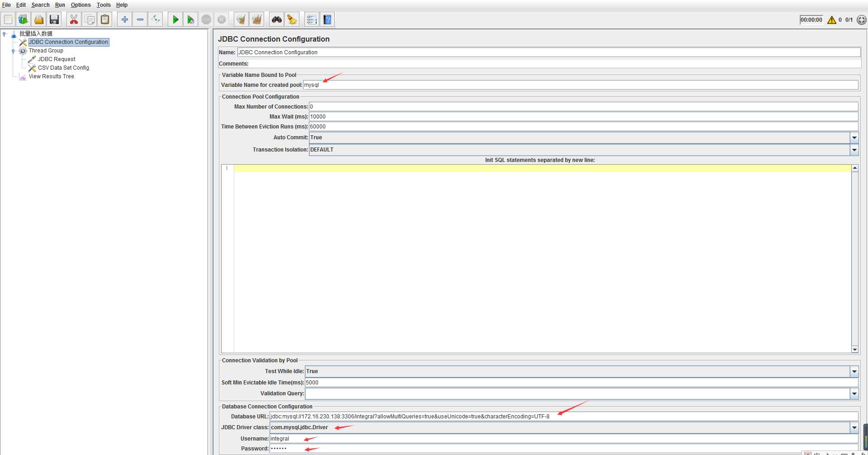Open the Validation Query dropdown arrow
The height and width of the screenshot is (455, 868).
854,393
